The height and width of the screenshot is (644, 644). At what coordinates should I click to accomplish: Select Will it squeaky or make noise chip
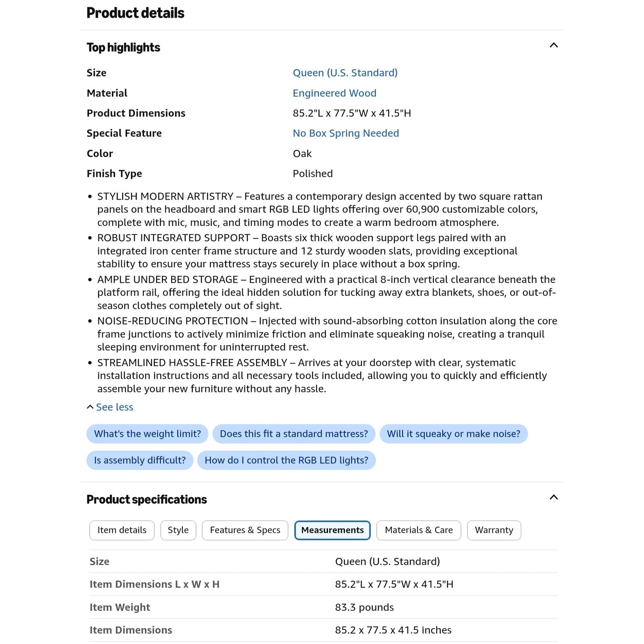454,433
